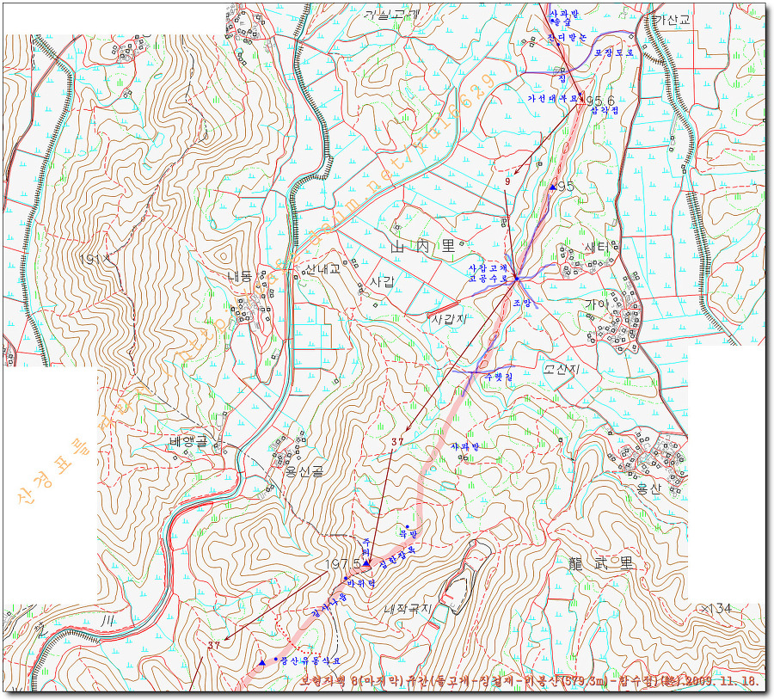This screenshot has height=700, width=774.
Task: Click the 191 elevation number
Action: [93, 258]
